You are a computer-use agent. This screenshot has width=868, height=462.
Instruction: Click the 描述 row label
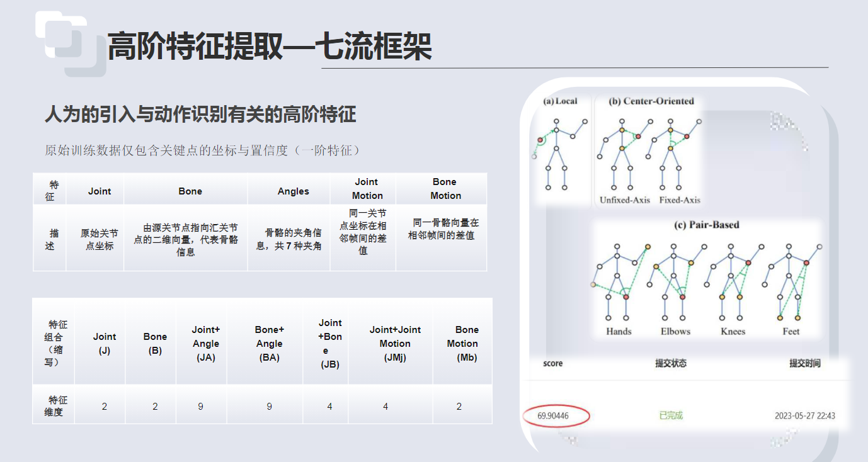(x=50, y=239)
